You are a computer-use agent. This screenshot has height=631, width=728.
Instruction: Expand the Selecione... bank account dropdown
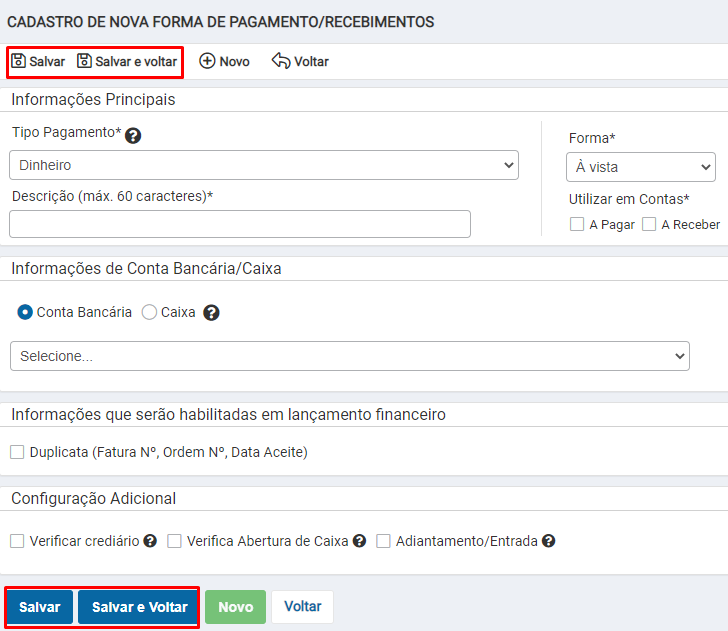350,356
